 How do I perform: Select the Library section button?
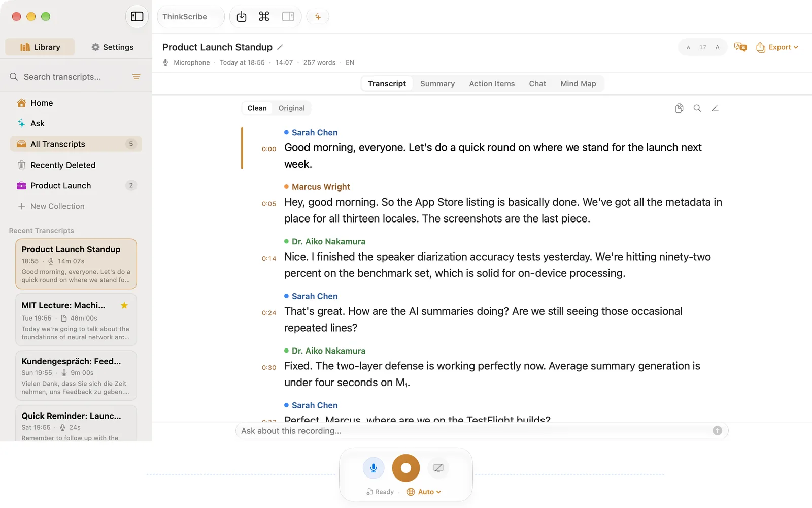[x=40, y=47]
